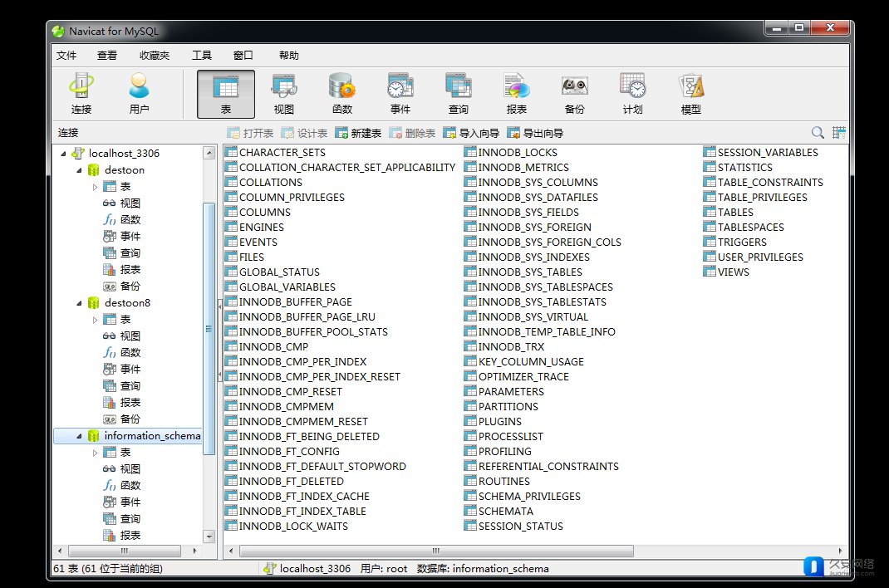Viewport: 889px width, 588px height.
Task: Select the INNODB_BUFFER_PAGE_LRU table
Action: tap(301, 317)
